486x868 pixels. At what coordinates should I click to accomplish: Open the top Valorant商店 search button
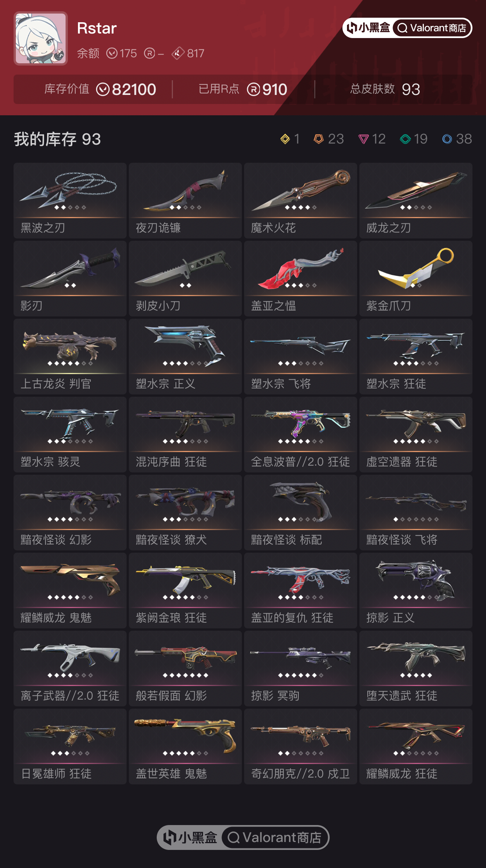click(x=432, y=28)
